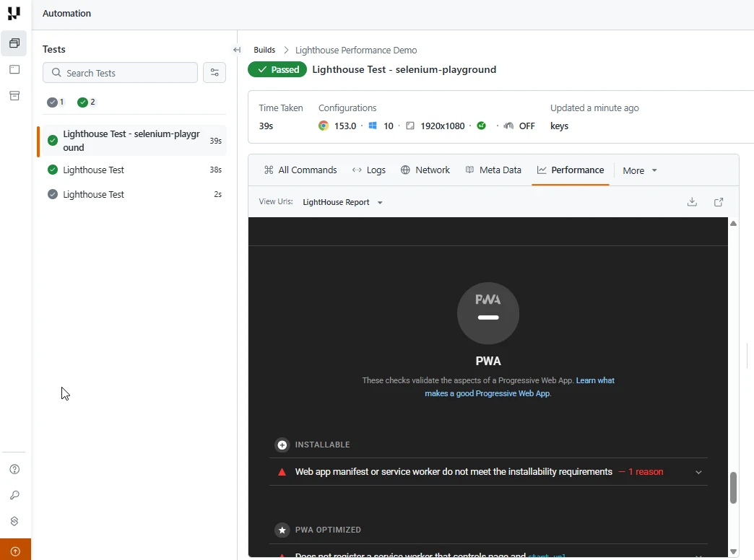Click the Chrome browser icon

click(324, 126)
